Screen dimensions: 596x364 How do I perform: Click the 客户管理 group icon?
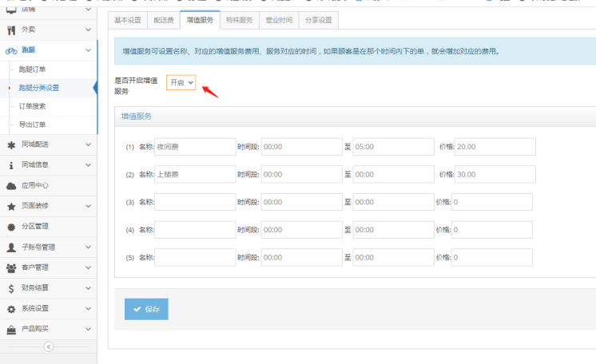11,267
